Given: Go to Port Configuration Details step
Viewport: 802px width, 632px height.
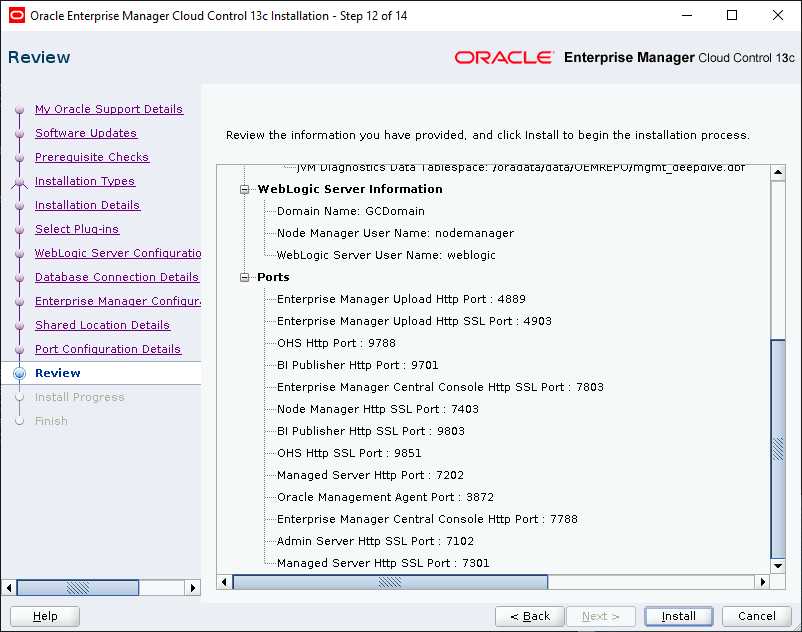Looking at the screenshot, I should [x=108, y=349].
